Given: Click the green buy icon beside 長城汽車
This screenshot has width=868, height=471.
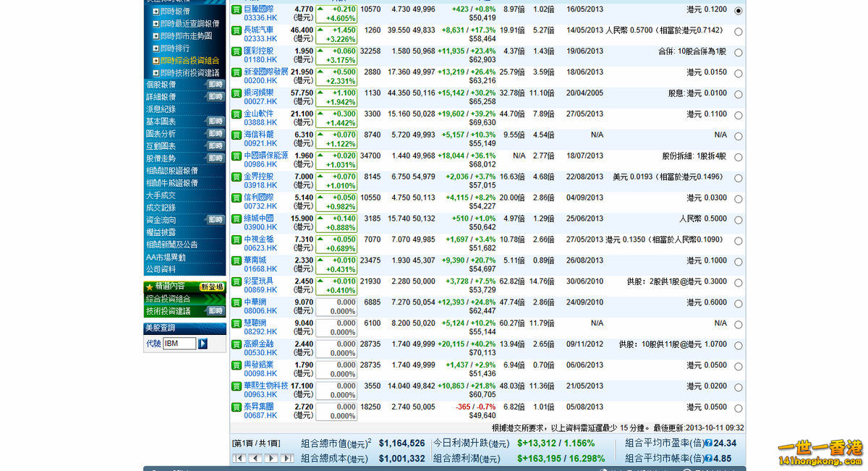Looking at the screenshot, I should click(237, 30).
